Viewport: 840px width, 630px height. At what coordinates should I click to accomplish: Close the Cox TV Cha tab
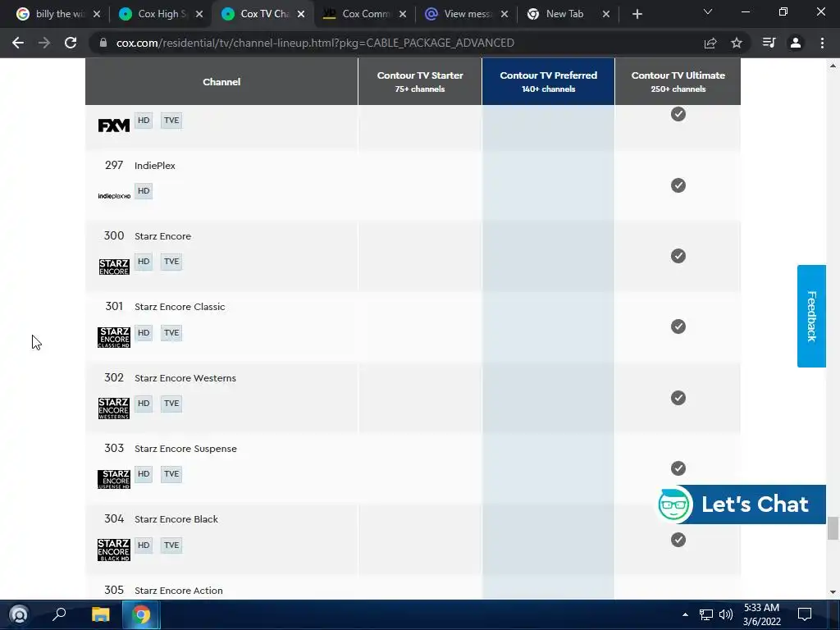coord(301,14)
